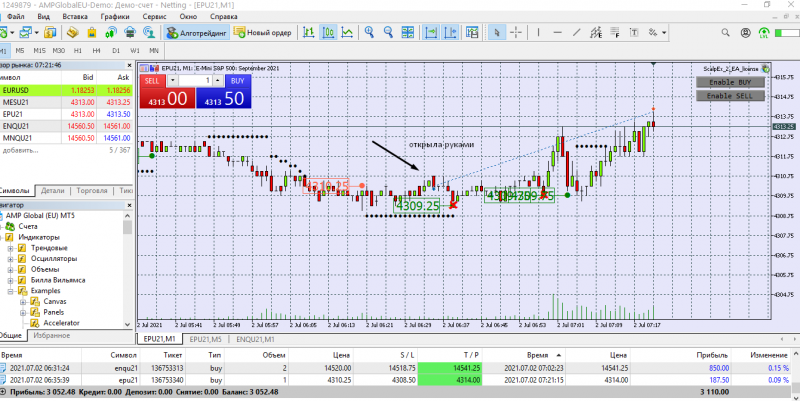Select the M15 timeframe
800x401 pixels.
pos(39,51)
